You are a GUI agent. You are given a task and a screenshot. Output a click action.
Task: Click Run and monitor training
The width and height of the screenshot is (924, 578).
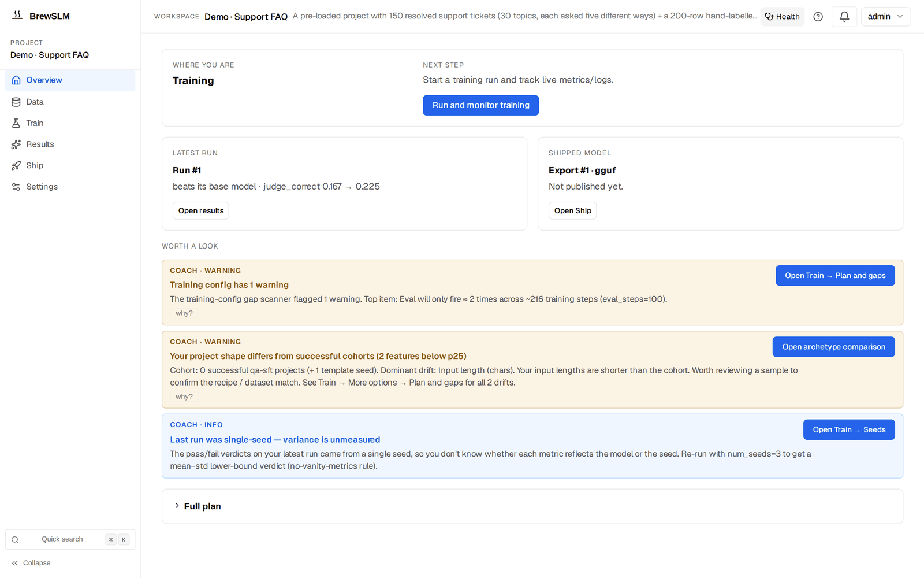(480, 105)
